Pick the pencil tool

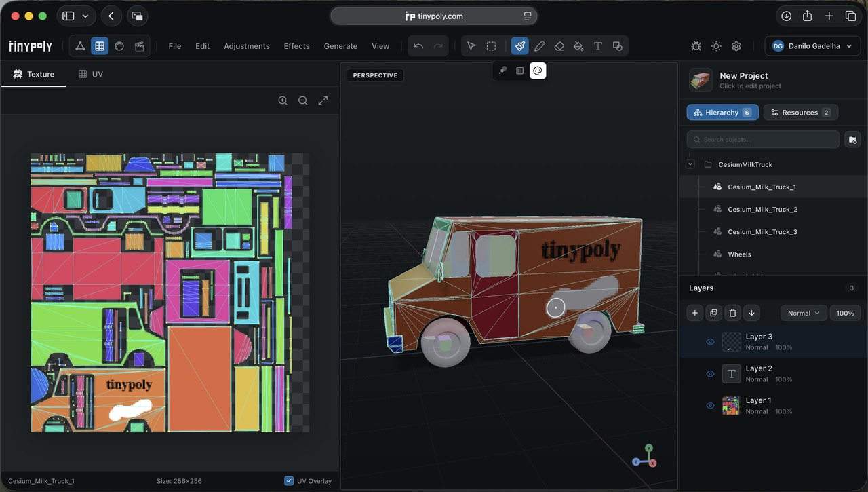[x=539, y=46]
